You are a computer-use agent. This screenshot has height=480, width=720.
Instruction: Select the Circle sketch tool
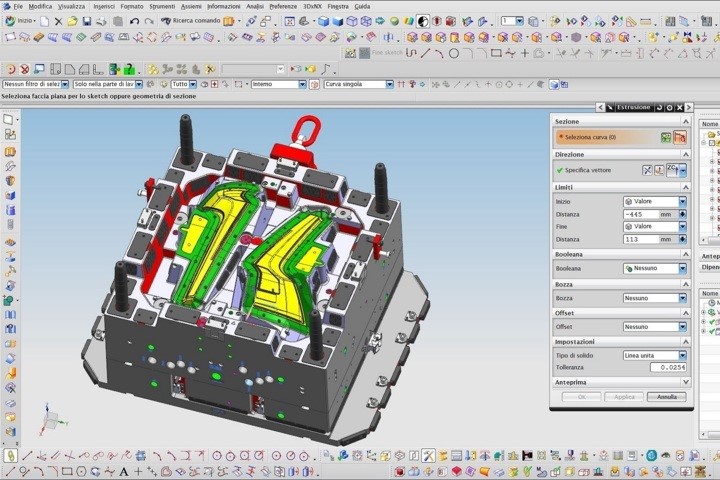pyautogui.click(x=454, y=53)
